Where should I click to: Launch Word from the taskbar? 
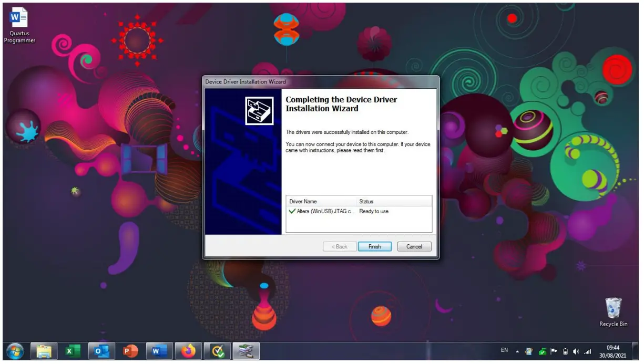[159, 351]
